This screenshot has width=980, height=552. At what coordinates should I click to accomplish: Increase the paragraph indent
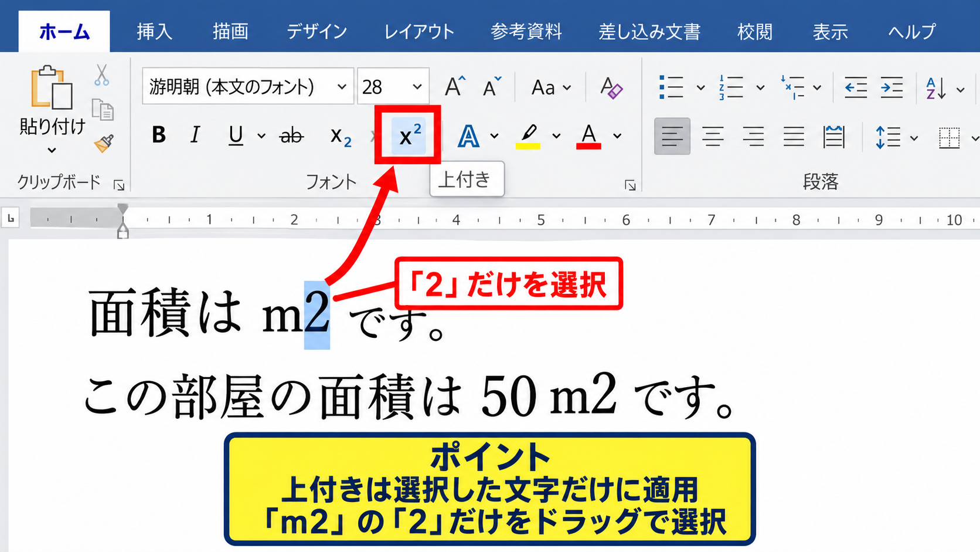891,88
